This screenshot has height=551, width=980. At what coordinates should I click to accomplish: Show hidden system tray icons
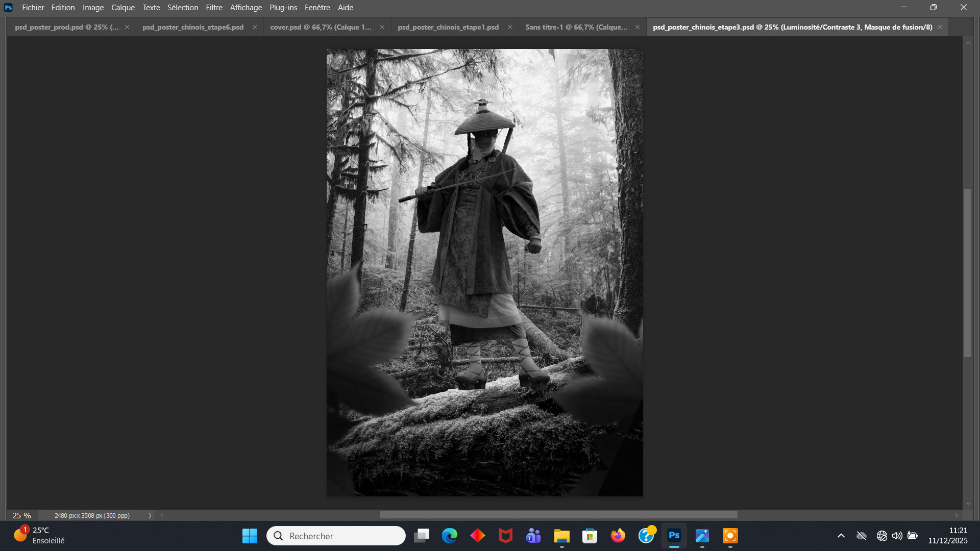point(841,536)
